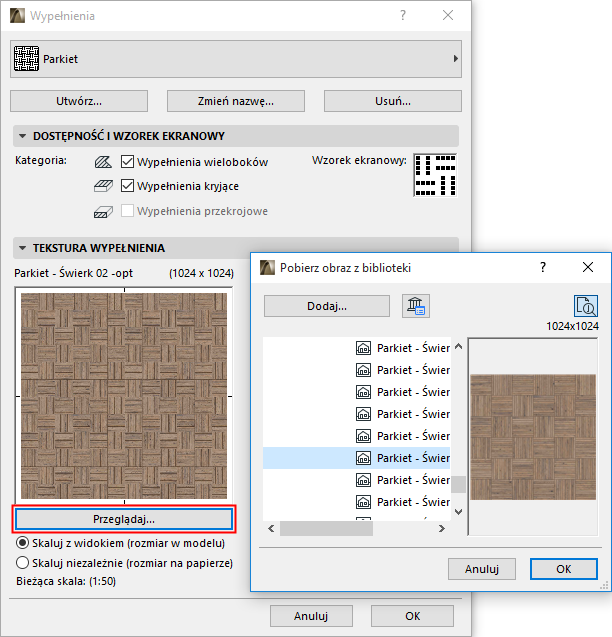Click the ArchiCAD icon in Wypełnienia title bar
This screenshot has width=612, height=637.
click(17, 15)
